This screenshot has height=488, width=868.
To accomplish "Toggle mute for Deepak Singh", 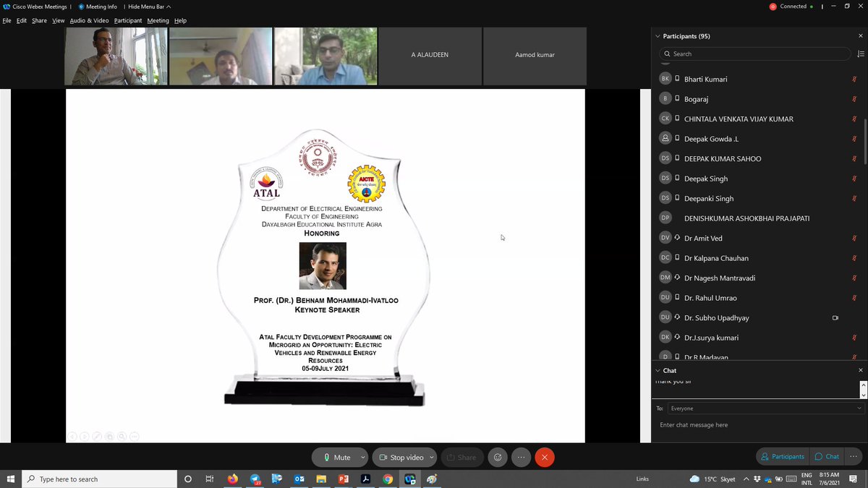I will (x=854, y=178).
